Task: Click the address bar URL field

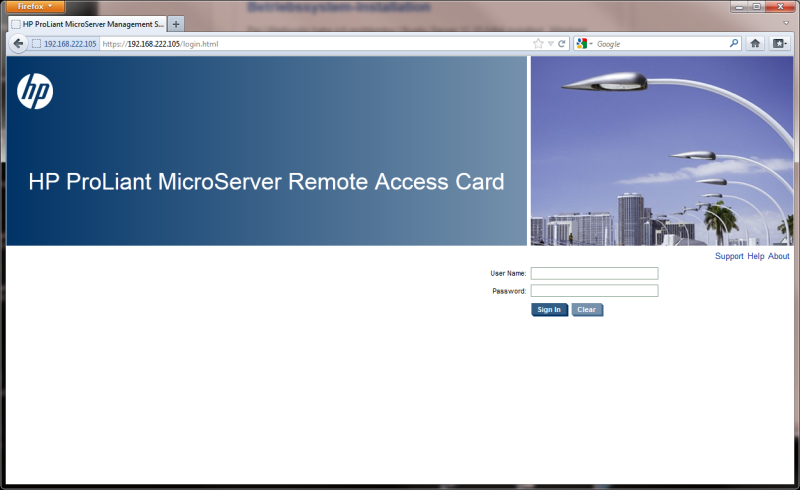Action: coord(316,44)
